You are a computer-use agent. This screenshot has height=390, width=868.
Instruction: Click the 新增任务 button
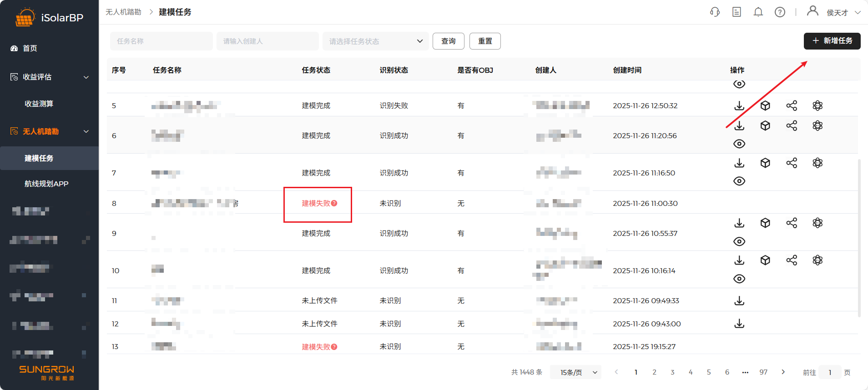[832, 41]
